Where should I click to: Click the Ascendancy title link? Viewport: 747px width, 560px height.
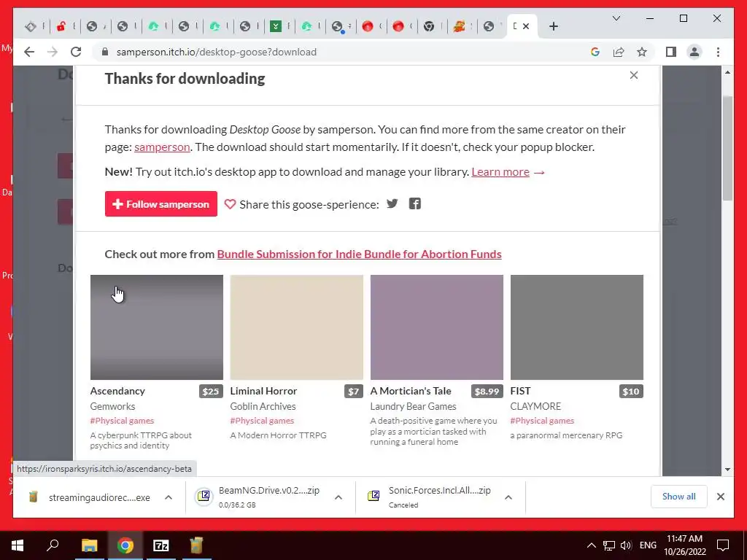point(117,391)
